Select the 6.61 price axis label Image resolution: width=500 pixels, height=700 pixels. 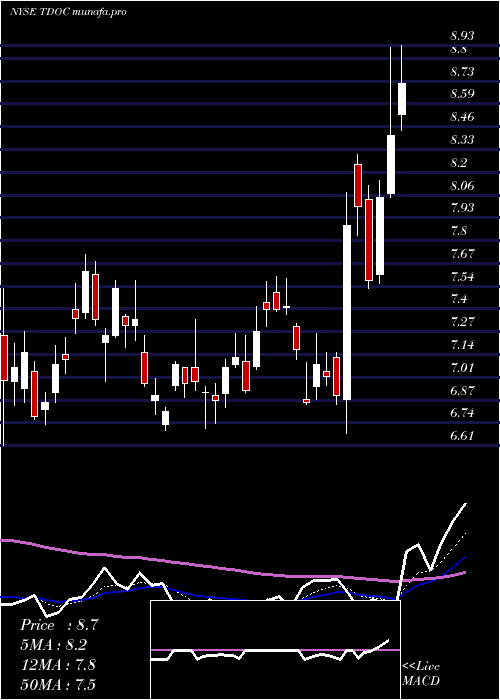pos(462,436)
